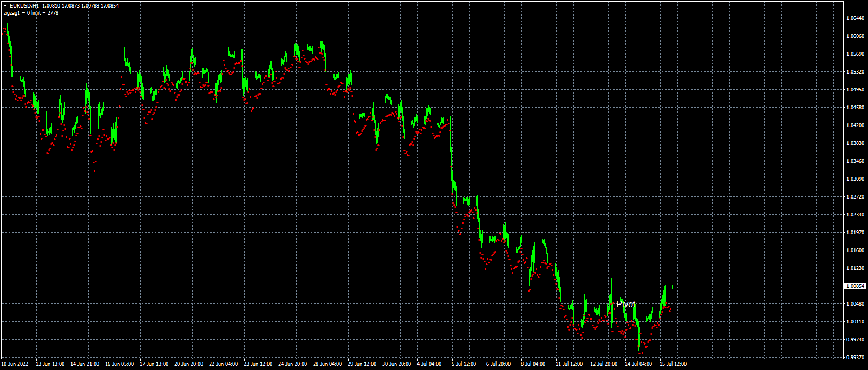Click the 1.01230 price level

pyautogui.click(x=855, y=268)
